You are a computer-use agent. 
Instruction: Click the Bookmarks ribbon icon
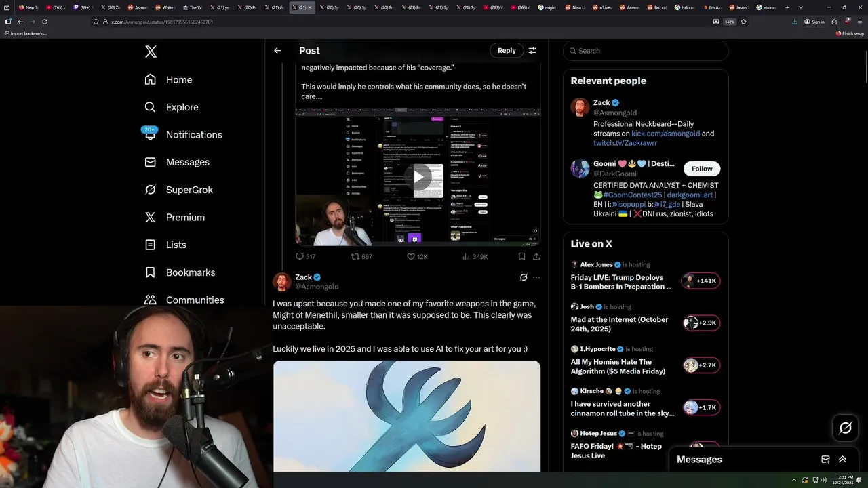coord(151,272)
